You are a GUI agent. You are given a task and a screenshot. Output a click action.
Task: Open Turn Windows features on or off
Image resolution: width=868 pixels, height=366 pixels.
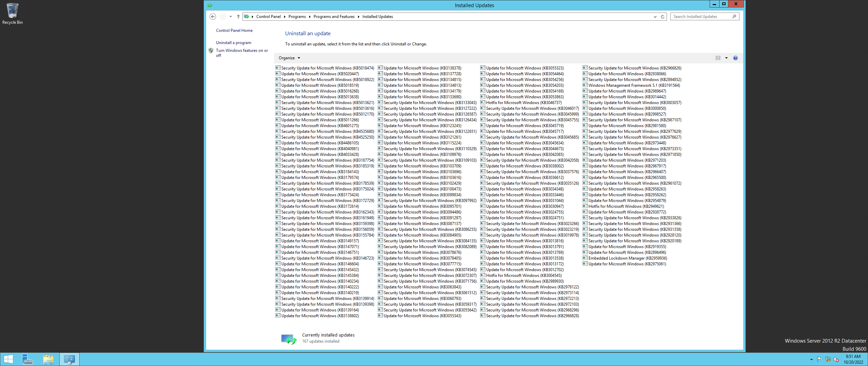coord(242,53)
